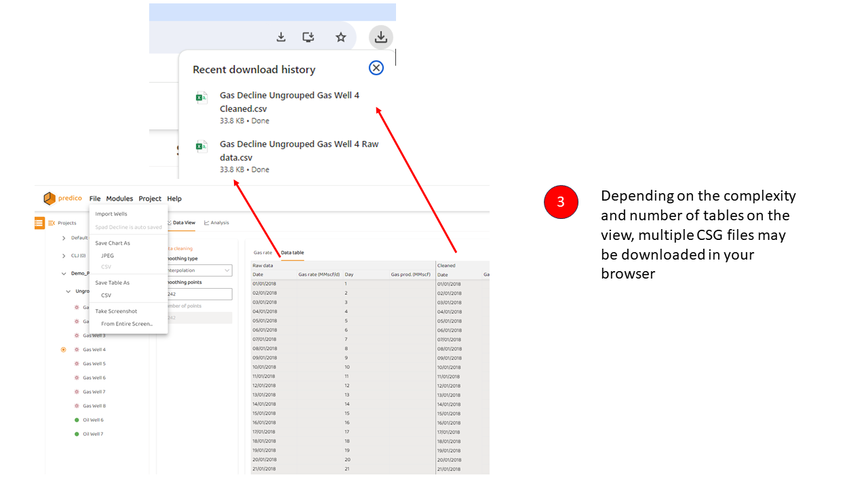Select the Gas Well 4 radio button
Image resolution: width=868 pixels, height=488 pixels.
pos(63,350)
